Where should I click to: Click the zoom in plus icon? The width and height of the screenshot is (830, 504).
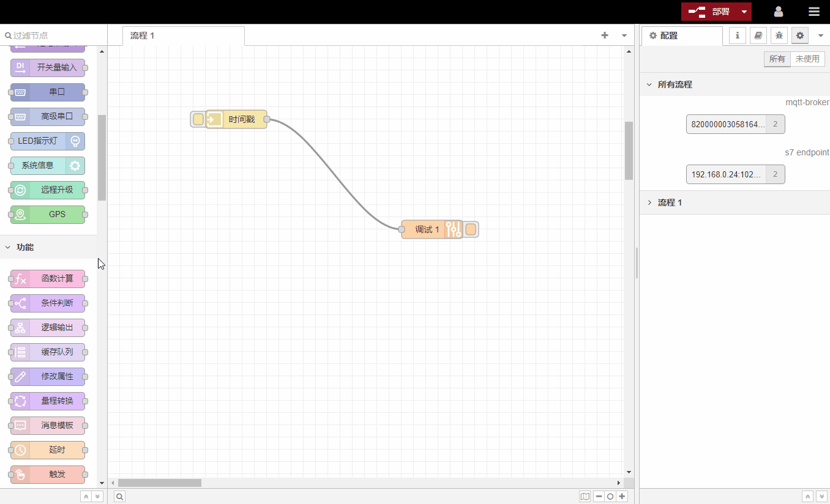[622, 497]
